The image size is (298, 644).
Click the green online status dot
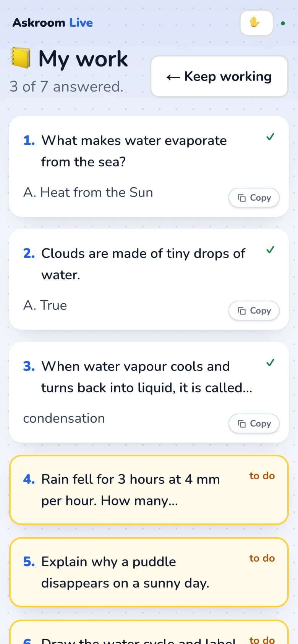[283, 23]
